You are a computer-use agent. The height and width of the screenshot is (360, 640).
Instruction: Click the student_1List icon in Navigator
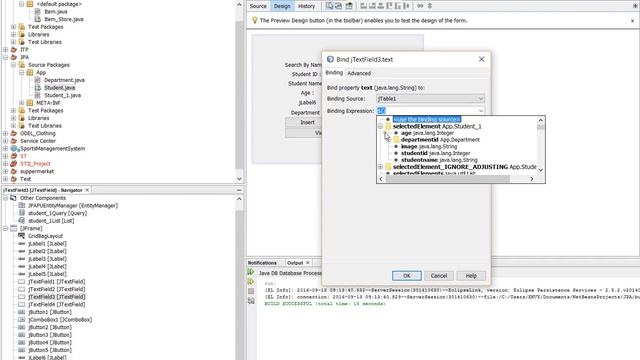(x=22, y=221)
